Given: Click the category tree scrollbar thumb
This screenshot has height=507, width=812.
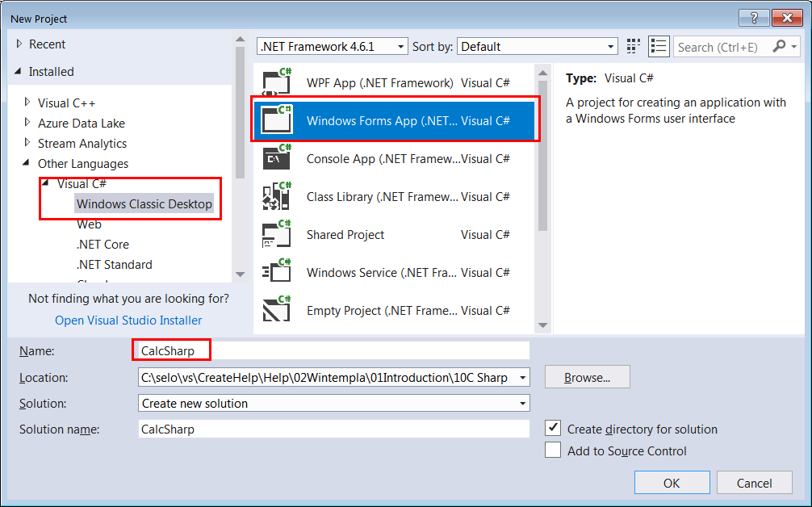Looking at the screenshot, I should [240, 112].
